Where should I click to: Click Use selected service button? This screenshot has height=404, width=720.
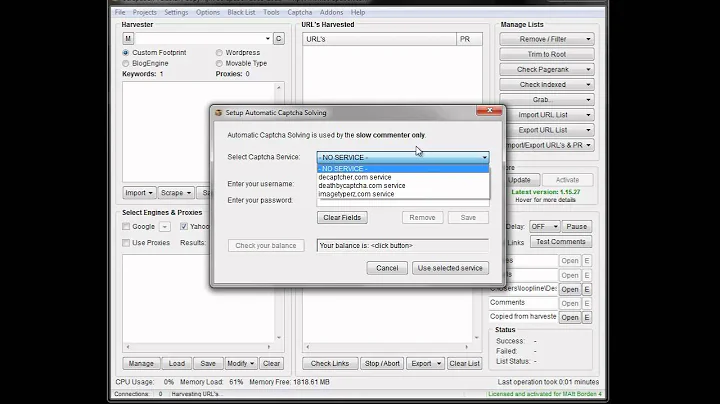(x=450, y=268)
